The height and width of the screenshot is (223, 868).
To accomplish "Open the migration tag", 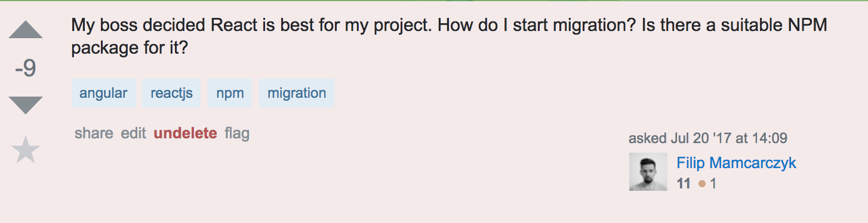I will point(297,93).
